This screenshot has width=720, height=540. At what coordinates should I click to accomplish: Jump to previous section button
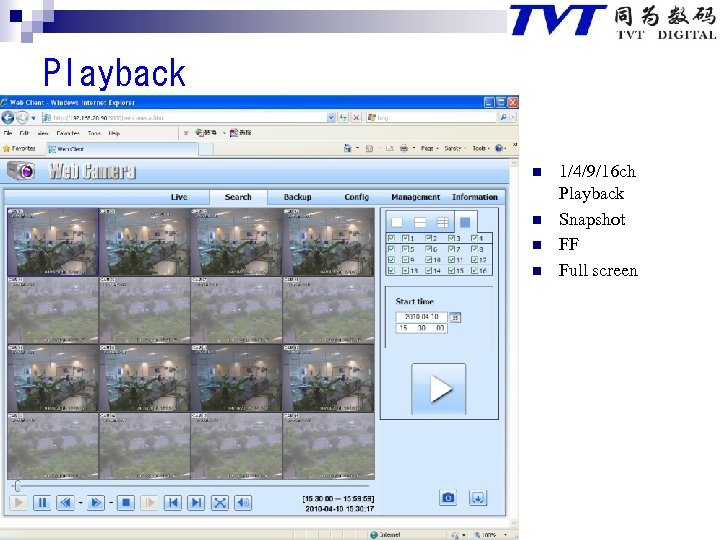(173, 503)
